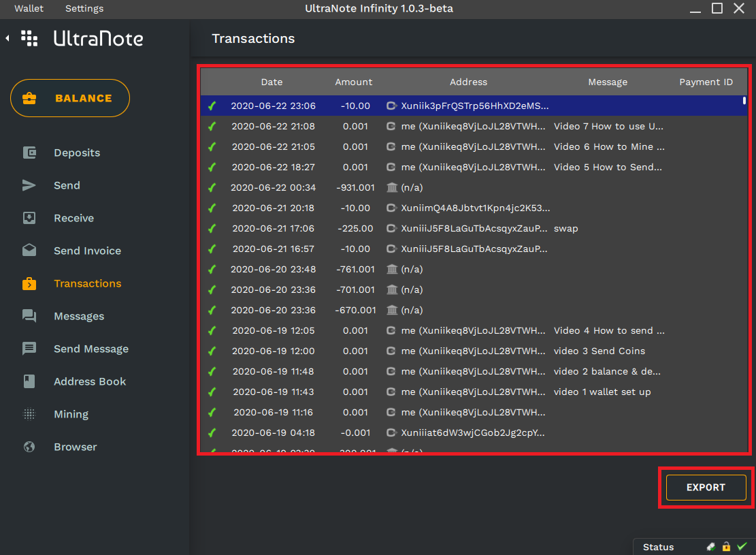Collapse the sidebar with the left arrow
This screenshot has width=756, height=555.
(7, 37)
